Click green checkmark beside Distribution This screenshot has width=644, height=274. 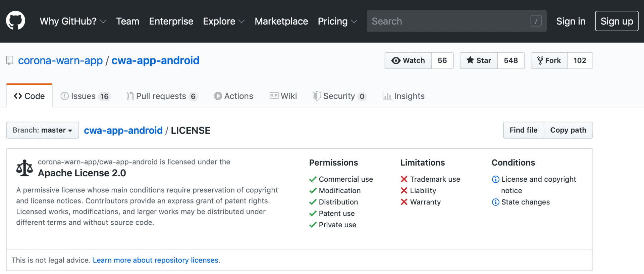tap(313, 202)
